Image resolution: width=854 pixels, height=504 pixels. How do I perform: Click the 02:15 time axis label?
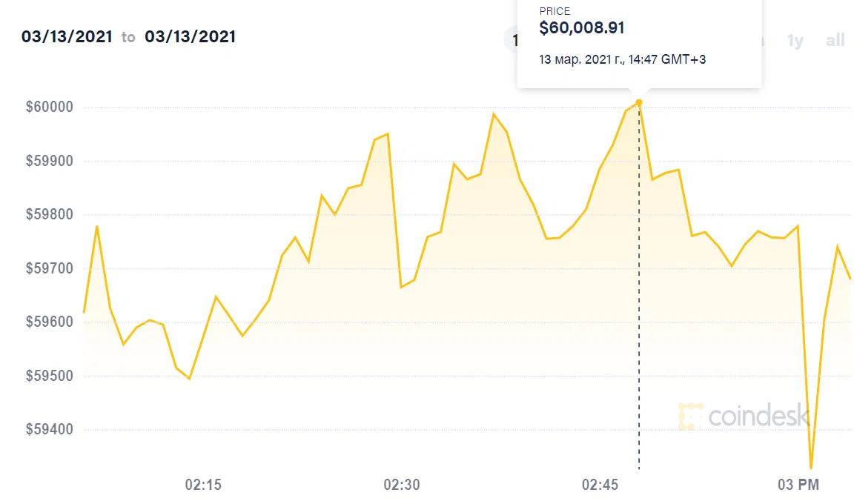[203, 485]
